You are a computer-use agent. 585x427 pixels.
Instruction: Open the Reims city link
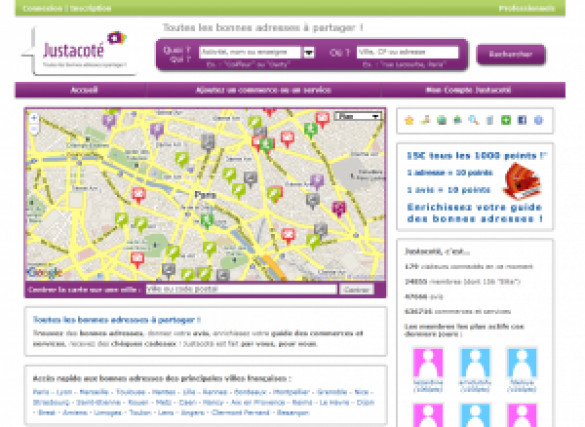click(x=302, y=402)
